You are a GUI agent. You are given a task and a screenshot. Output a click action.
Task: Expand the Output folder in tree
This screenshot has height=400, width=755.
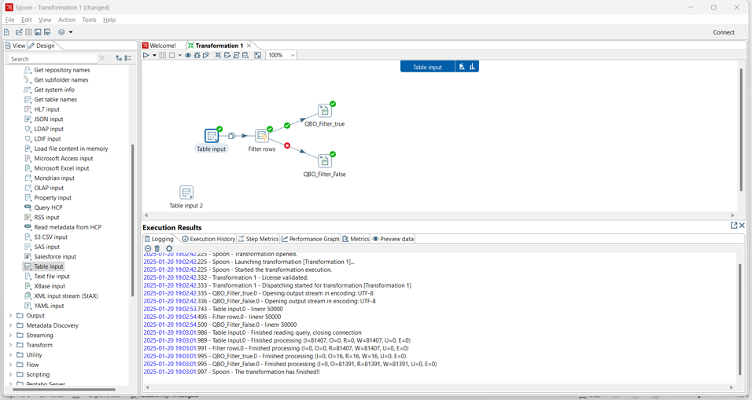point(11,316)
